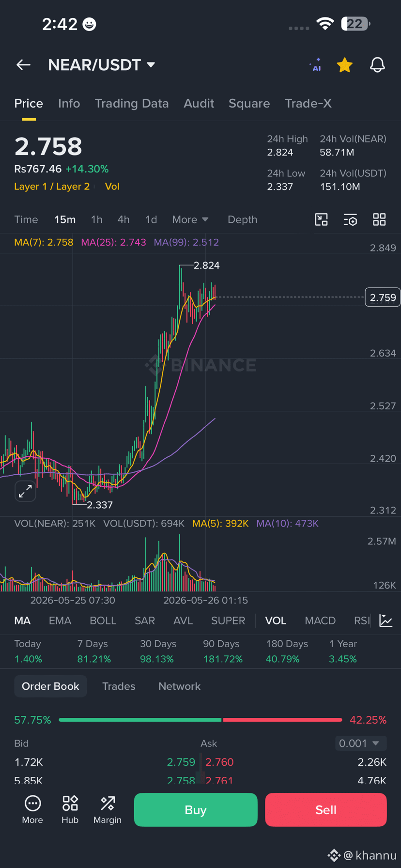Image resolution: width=401 pixels, height=868 pixels.
Task: Open the indicator chart settings icon
Action: pos(386,620)
